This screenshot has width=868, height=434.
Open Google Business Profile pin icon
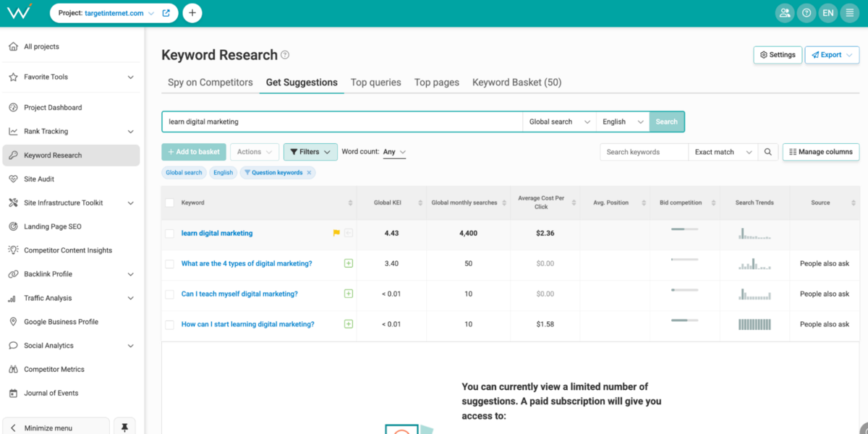click(13, 322)
